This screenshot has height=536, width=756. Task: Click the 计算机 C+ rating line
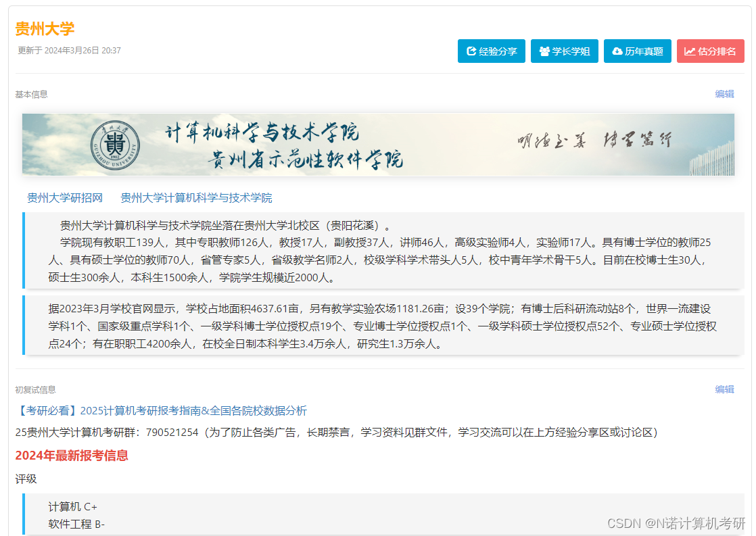tap(73, 506)
